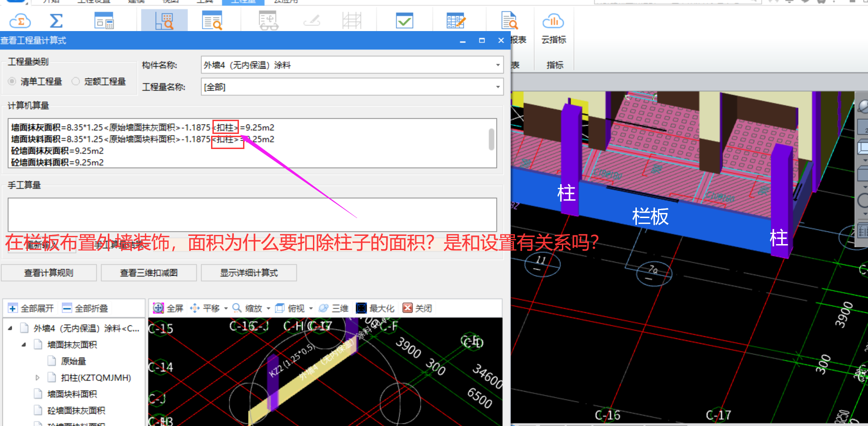
Task: Minimize the 查看工程量计算式 dialog
Action: coord(463,41)
